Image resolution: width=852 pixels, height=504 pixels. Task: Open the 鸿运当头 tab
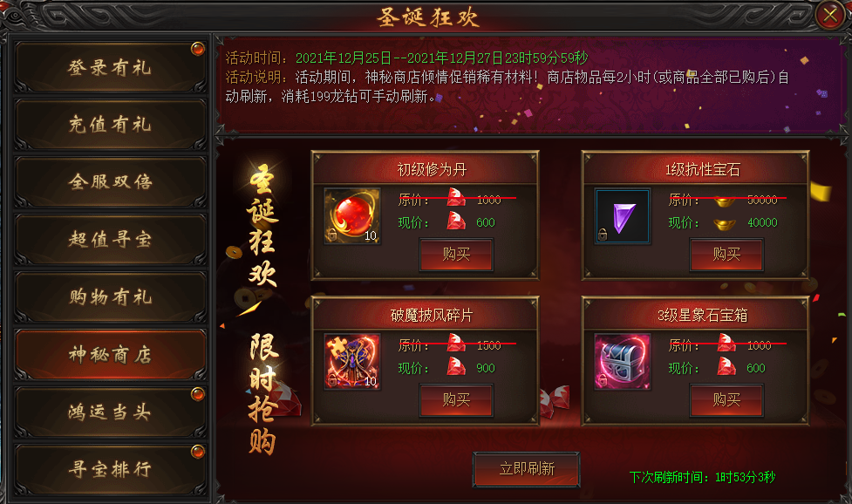[110, 412]
